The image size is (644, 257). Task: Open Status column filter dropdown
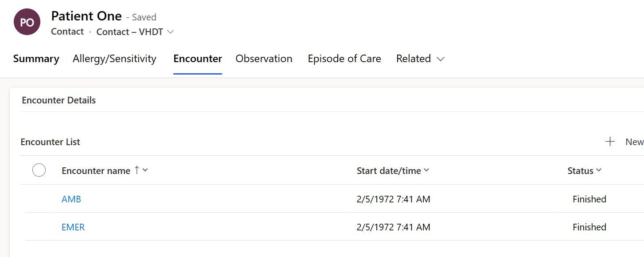pos(599,170)
